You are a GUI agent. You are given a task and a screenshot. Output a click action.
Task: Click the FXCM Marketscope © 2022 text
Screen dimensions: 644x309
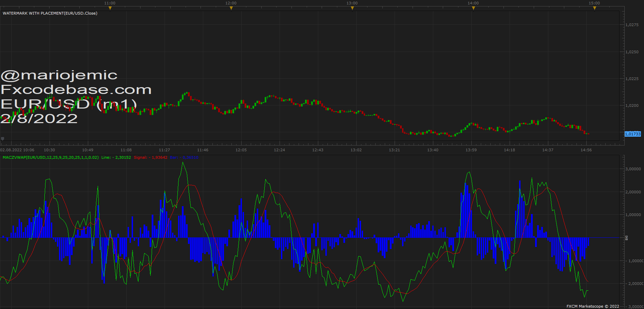(593, 306)
